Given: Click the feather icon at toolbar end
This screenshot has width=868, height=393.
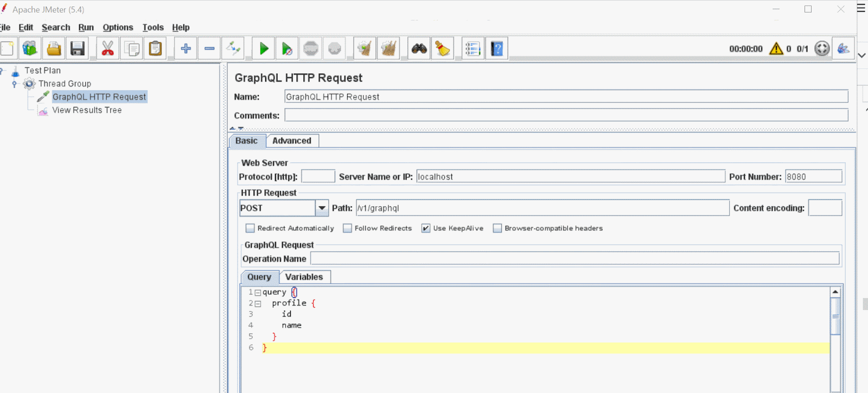Looking at the screenshot, I should 844,49.
